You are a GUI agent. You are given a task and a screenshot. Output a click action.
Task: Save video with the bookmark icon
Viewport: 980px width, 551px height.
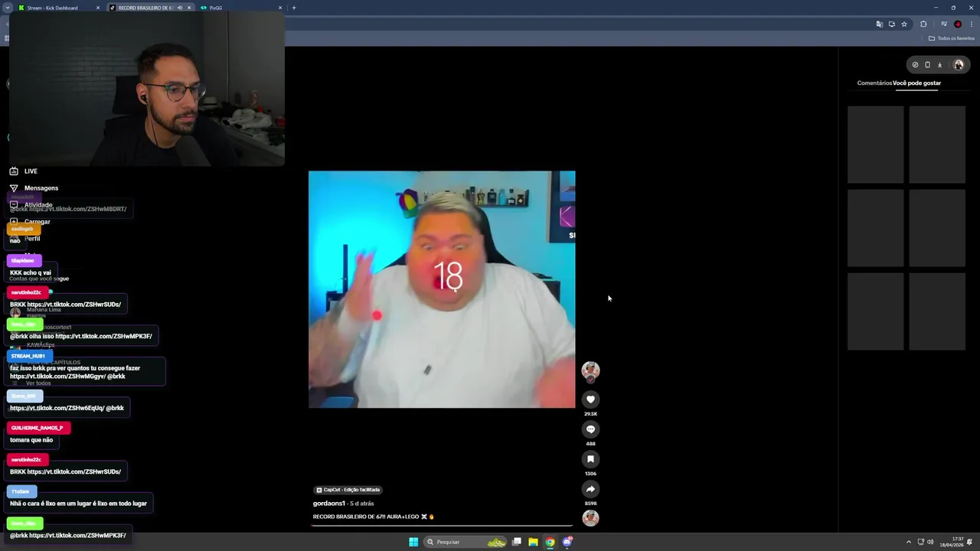point(590,459)
